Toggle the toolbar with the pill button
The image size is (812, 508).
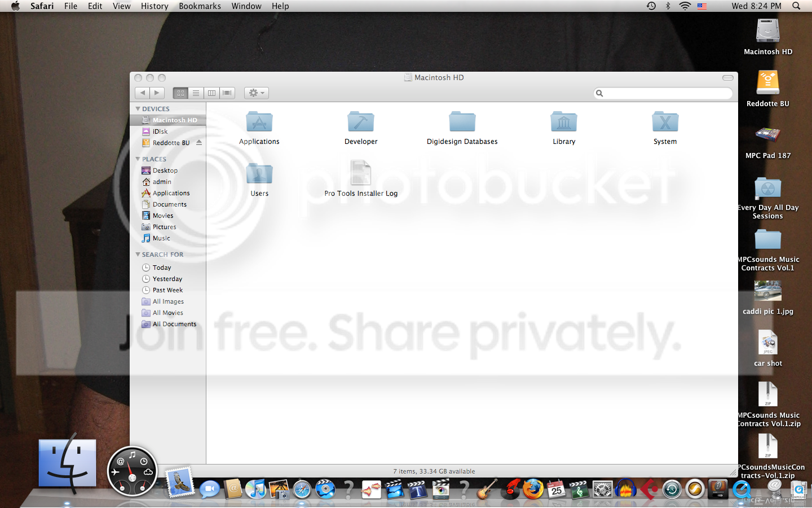(728, 78)
